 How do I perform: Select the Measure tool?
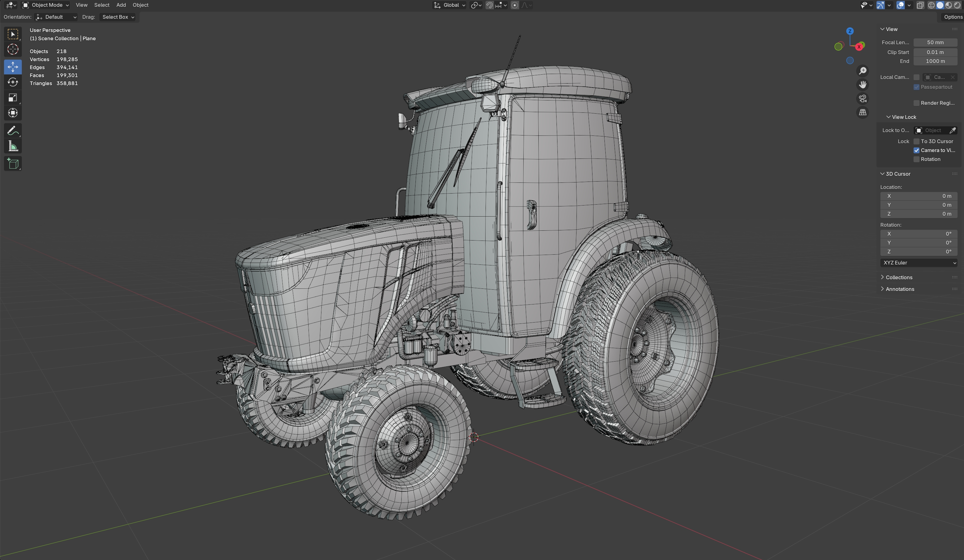click(x=13, y=146)
